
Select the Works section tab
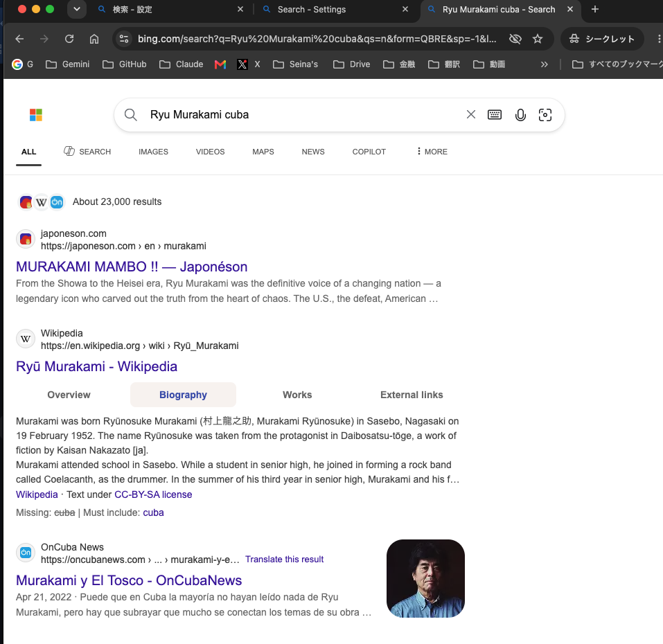click(x=297, y=395)
